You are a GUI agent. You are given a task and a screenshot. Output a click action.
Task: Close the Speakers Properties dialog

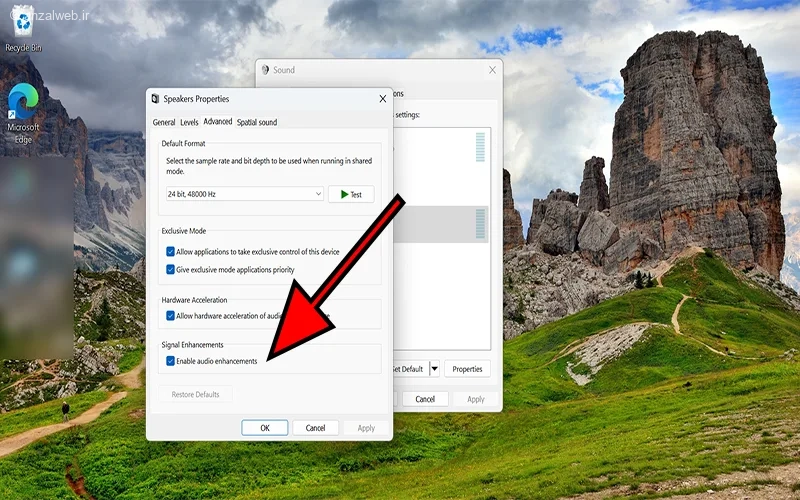(382, 99)
